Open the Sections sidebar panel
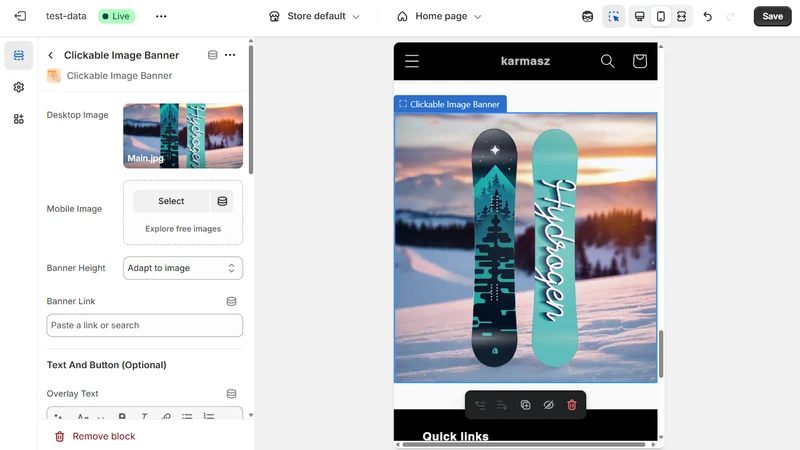The height and width of the screenshot is (450, 800). (x=19, y=55)
